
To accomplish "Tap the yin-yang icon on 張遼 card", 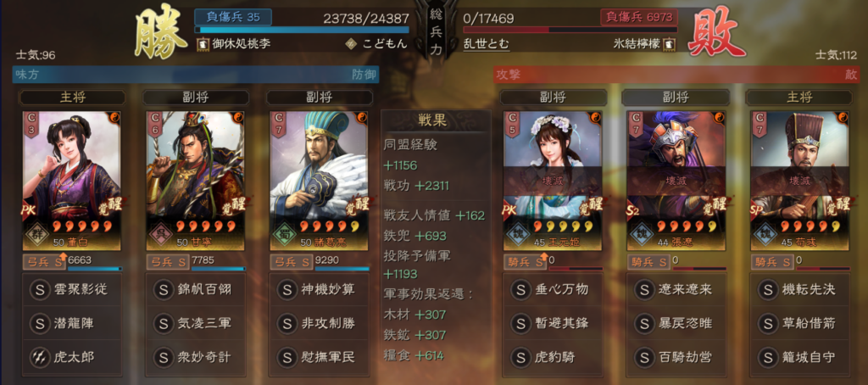I will click(x=719, y=117).
